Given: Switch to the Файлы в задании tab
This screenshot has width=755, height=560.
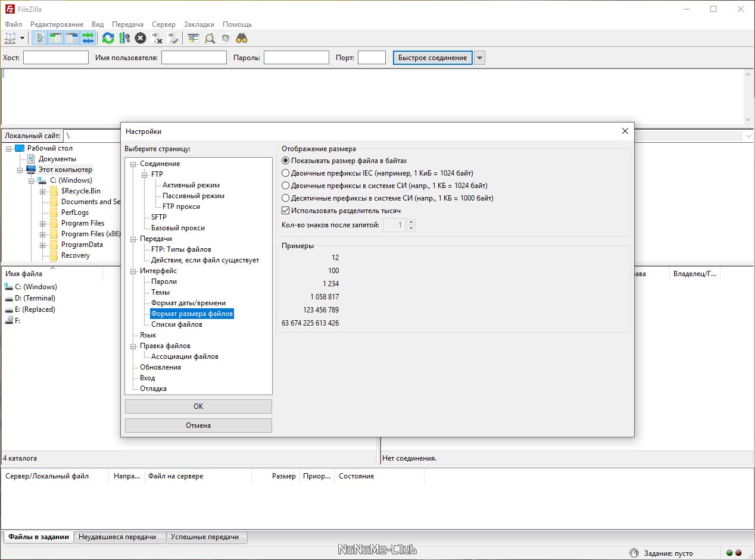Looking at the screenshot, I should [x=38, y=537].
